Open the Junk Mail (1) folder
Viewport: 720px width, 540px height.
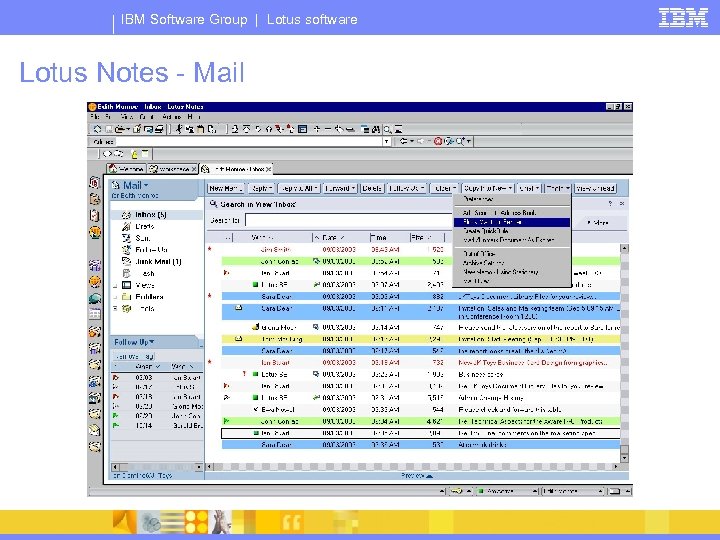(158, 261)
